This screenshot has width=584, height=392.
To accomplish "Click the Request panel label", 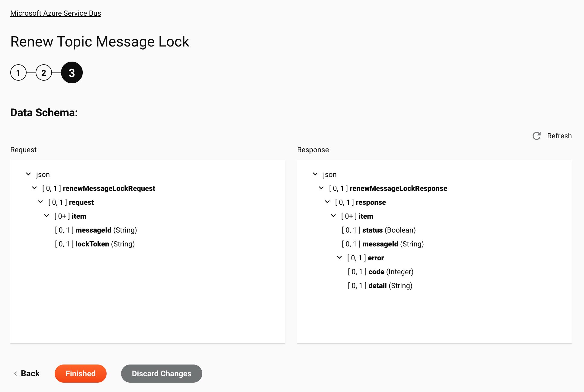I will point(23,149).
